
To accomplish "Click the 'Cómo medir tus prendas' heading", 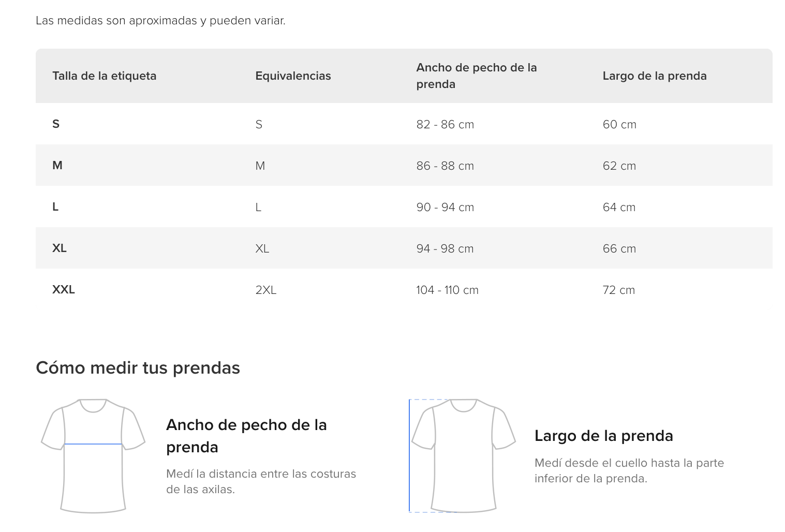I will tap(138, 368).
